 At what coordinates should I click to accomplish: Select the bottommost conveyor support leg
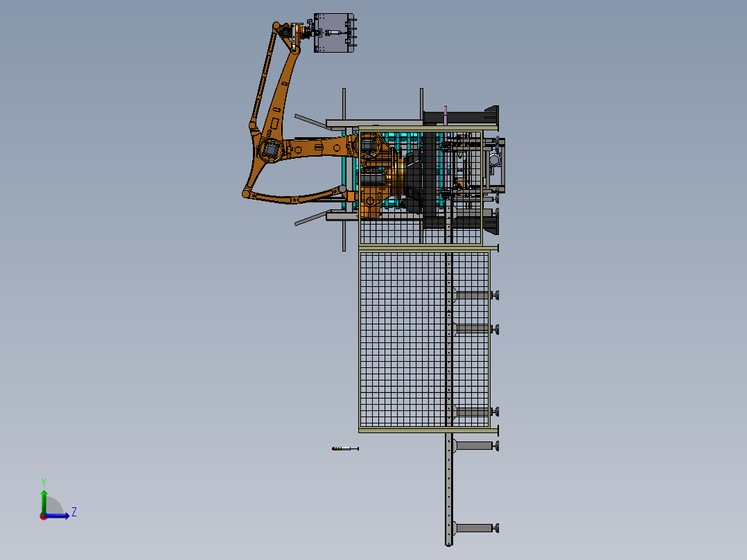pos(475,528)
